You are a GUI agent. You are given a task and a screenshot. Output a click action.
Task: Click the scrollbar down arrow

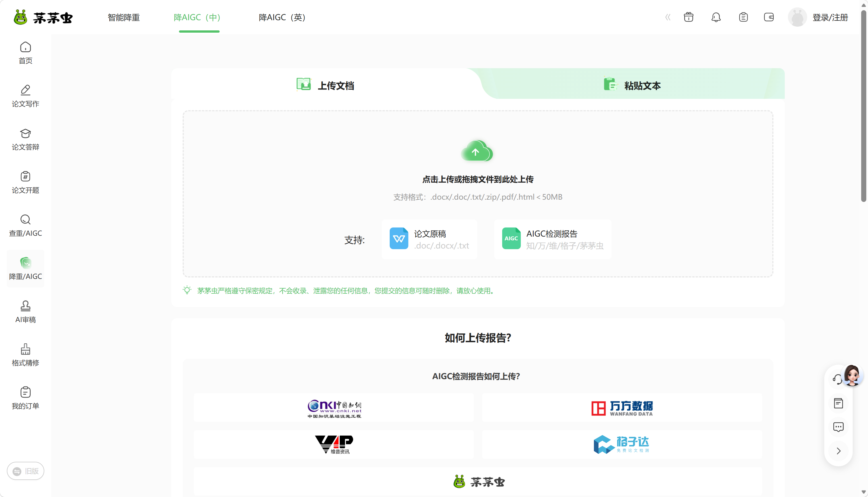[863, 492]
